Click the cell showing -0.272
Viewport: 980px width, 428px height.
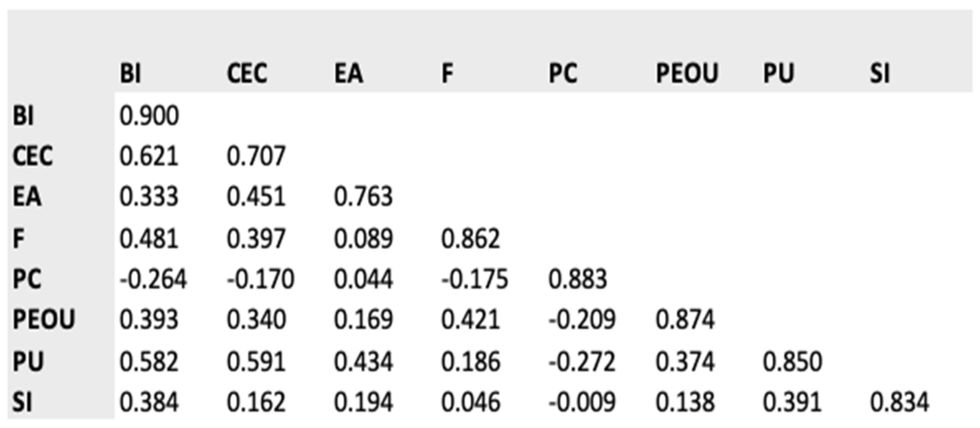582,361
